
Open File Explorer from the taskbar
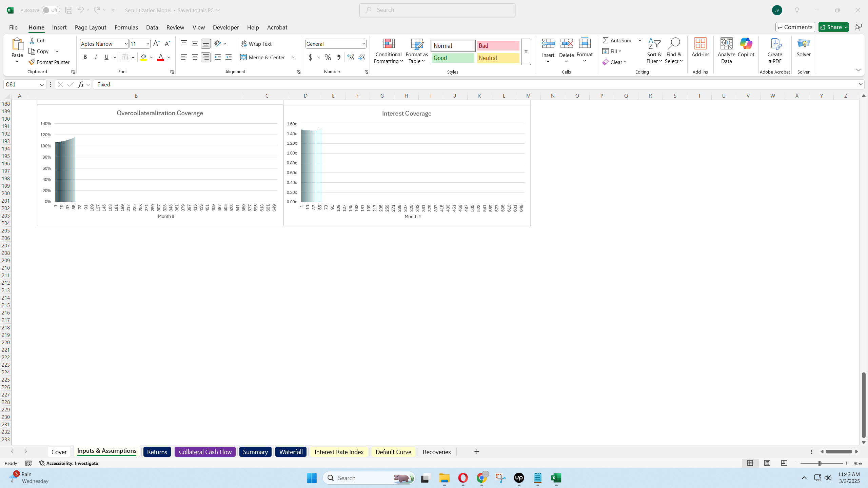(x=444, y=478)
